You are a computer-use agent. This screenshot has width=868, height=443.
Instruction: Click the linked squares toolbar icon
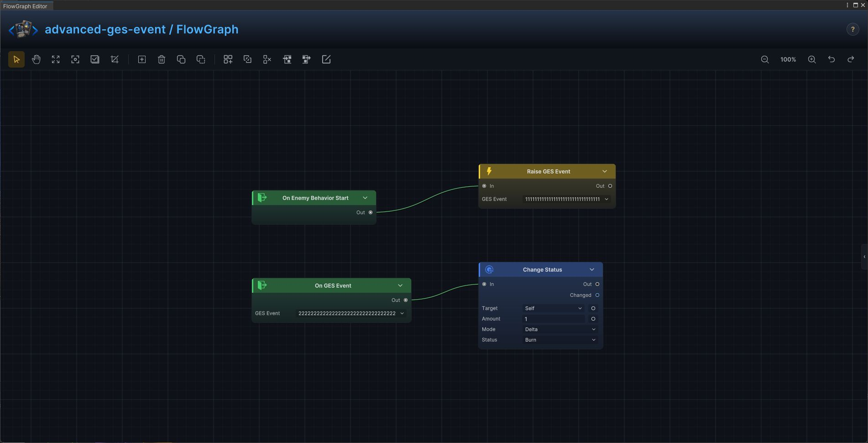(247, 59)
